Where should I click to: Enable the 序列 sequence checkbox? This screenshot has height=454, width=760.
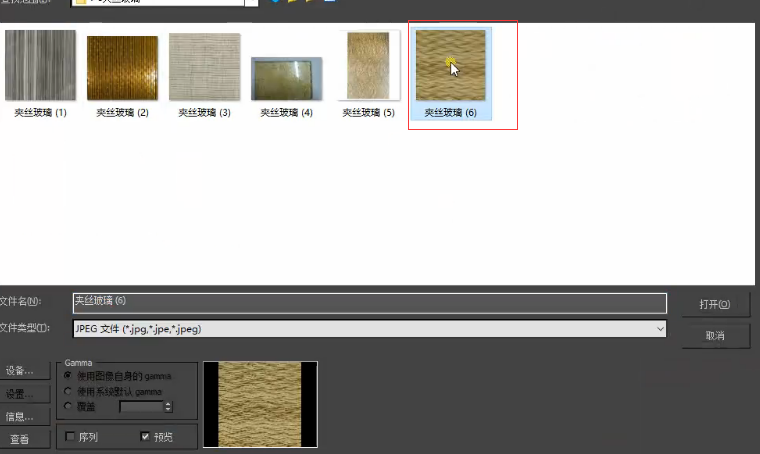click(70, 437)
